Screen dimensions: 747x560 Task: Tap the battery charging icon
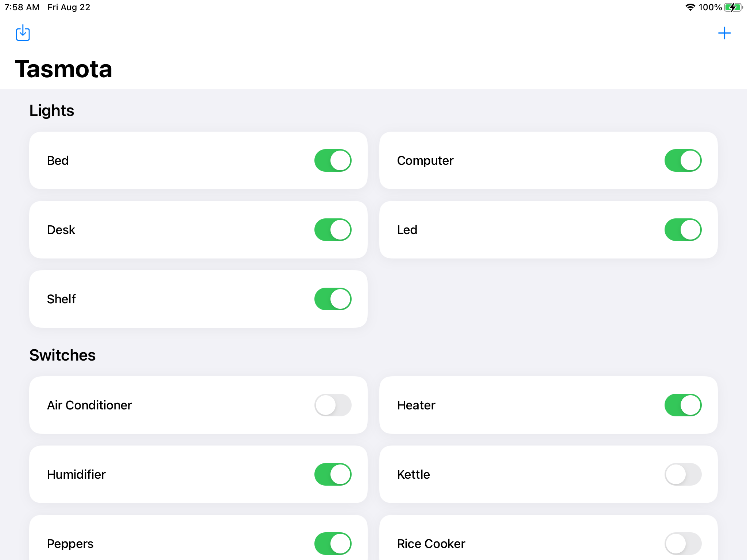click(733, 7)
